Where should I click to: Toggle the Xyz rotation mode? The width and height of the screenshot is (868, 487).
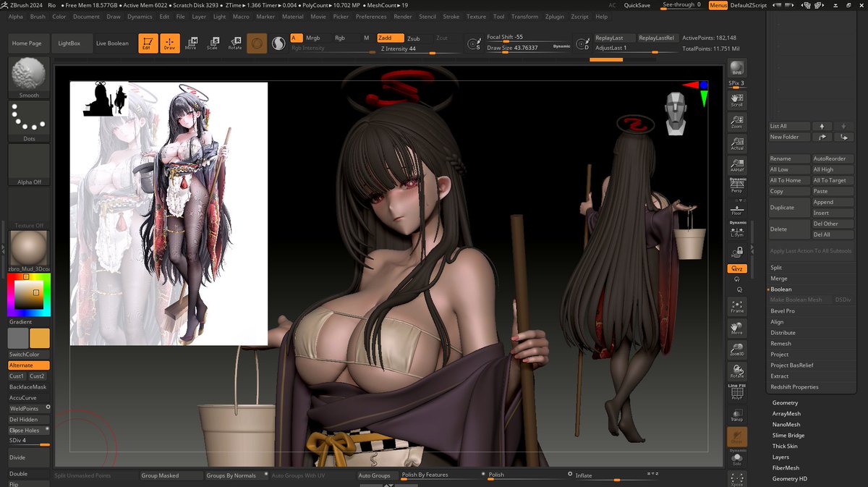(x=737, y=268)
